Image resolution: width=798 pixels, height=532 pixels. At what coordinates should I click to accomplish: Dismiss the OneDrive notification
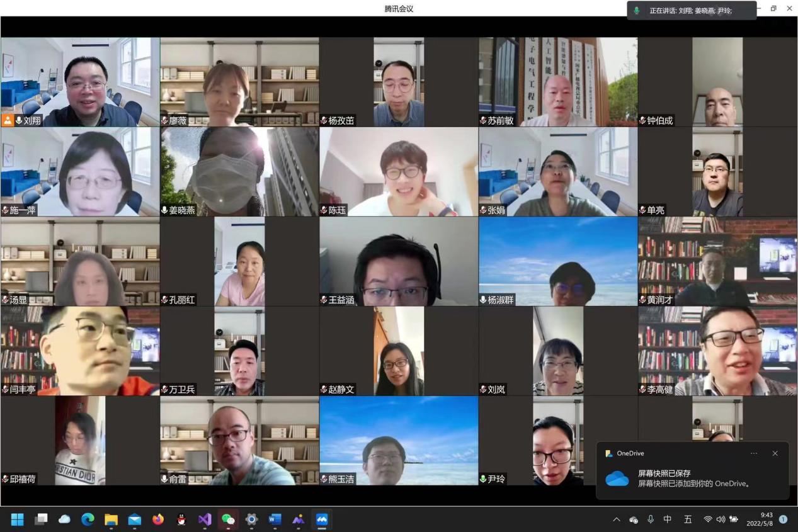tap(775, 453)
